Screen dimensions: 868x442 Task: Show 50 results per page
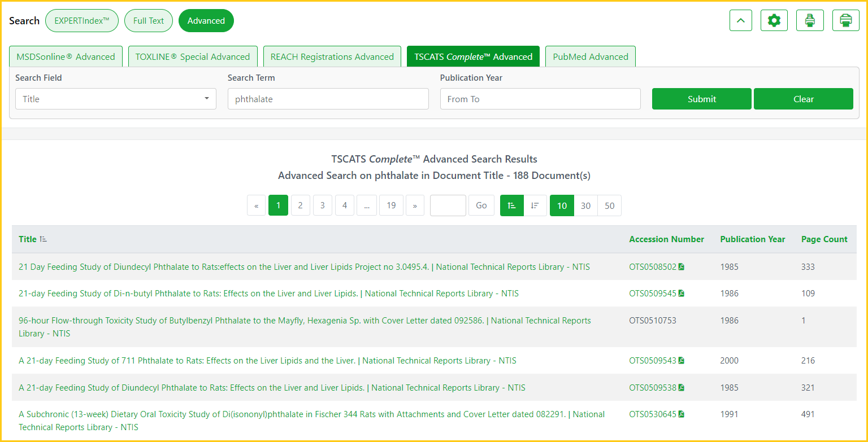pos(609,205)
